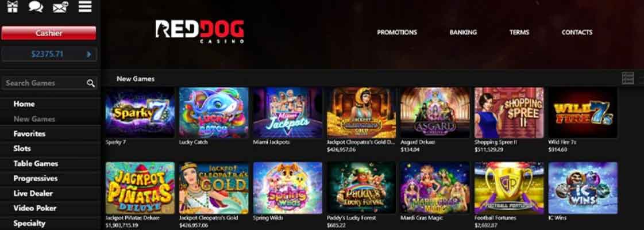Screen dimensions: 644x230
Task: Launch the Football Fortunes game thumbnail
Action: (x=510, y=187)
